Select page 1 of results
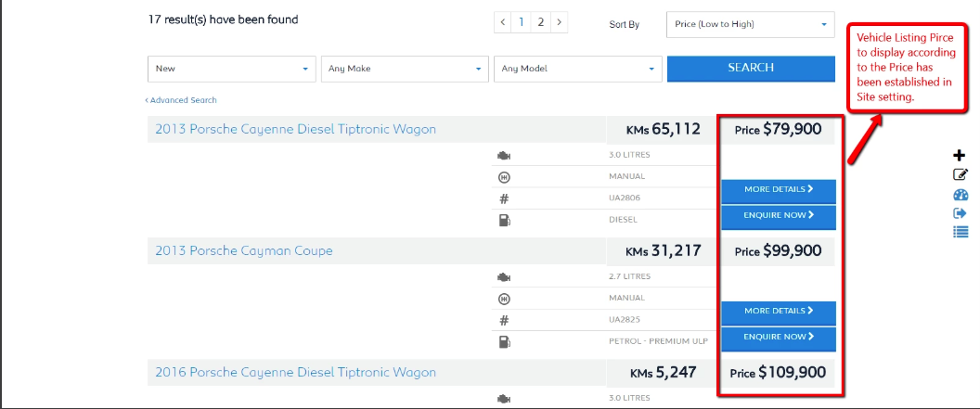 pyautogui.click(x=522, y=22)
